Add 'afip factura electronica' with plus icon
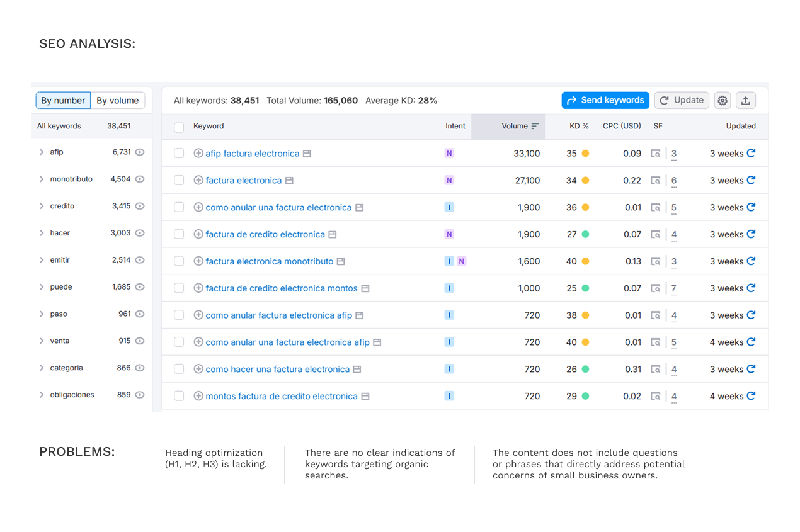This screenshot has width=800, height=532. point(198,153)
